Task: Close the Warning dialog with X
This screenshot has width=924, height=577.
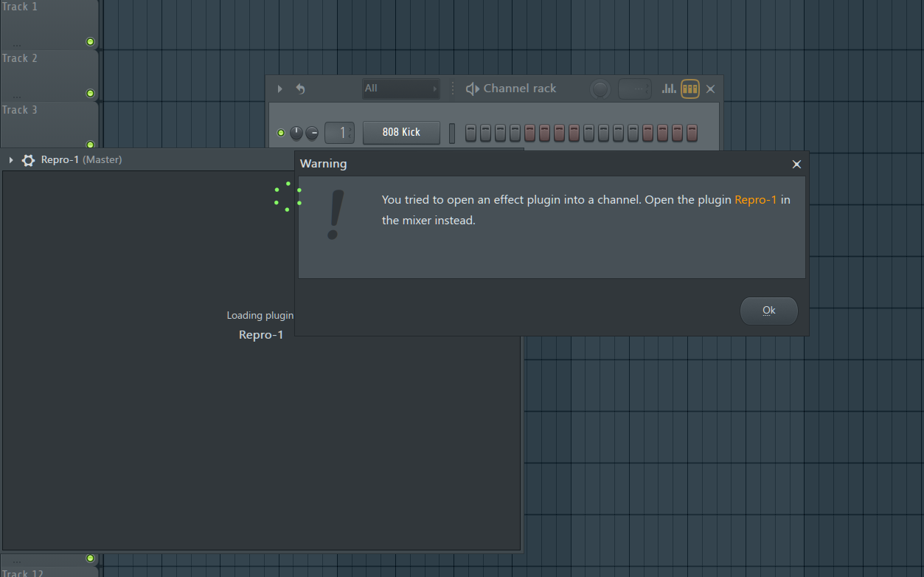Action: tap(796, 165)
